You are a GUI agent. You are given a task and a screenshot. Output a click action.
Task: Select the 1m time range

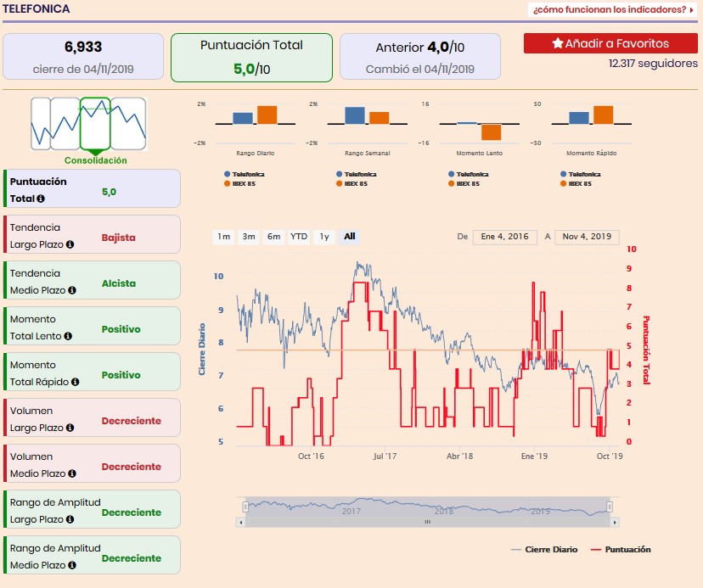coord(224,237)
